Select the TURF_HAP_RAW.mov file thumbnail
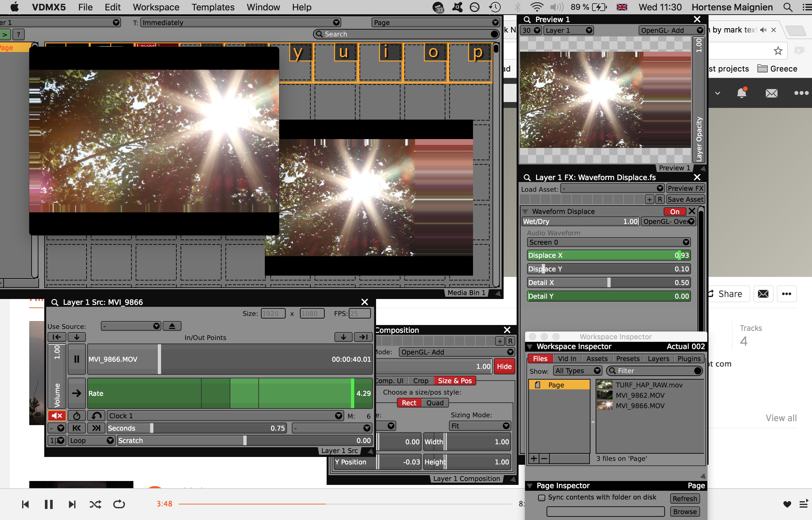Viewport: 812px width, 520px height. click(x=604, y=385)
